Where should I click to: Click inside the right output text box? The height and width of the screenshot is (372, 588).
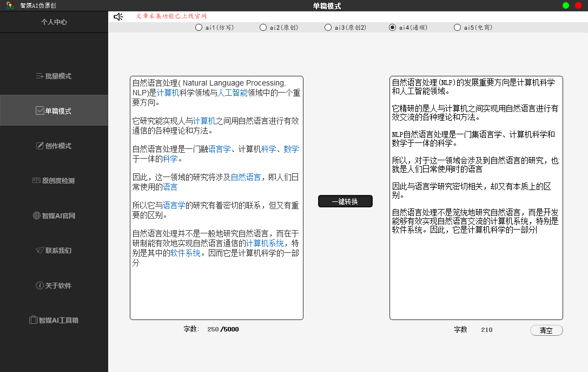(476, 198)
